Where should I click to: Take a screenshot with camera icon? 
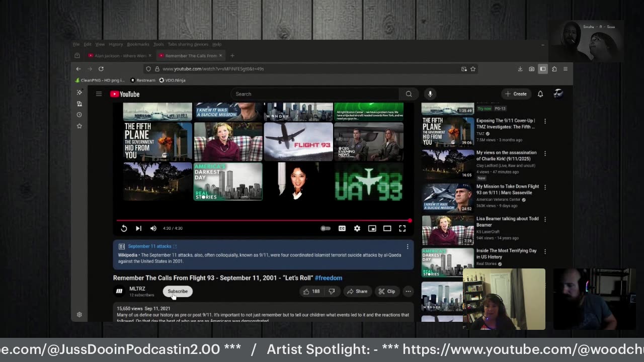(x=532, y=69)
